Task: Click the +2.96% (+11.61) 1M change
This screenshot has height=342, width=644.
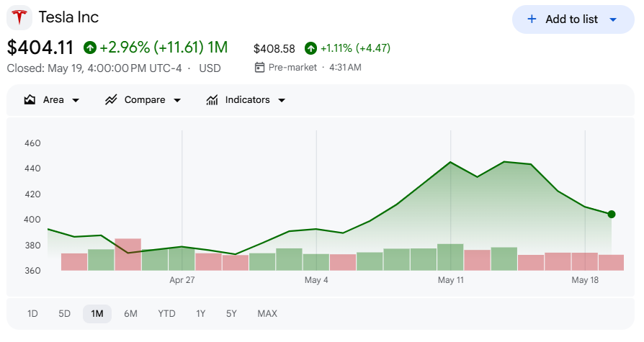Action: tap(164, 48)
